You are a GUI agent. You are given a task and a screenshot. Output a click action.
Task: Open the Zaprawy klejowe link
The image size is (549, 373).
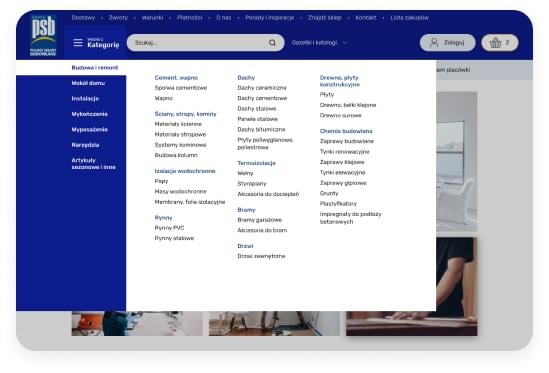coord(342,162)
